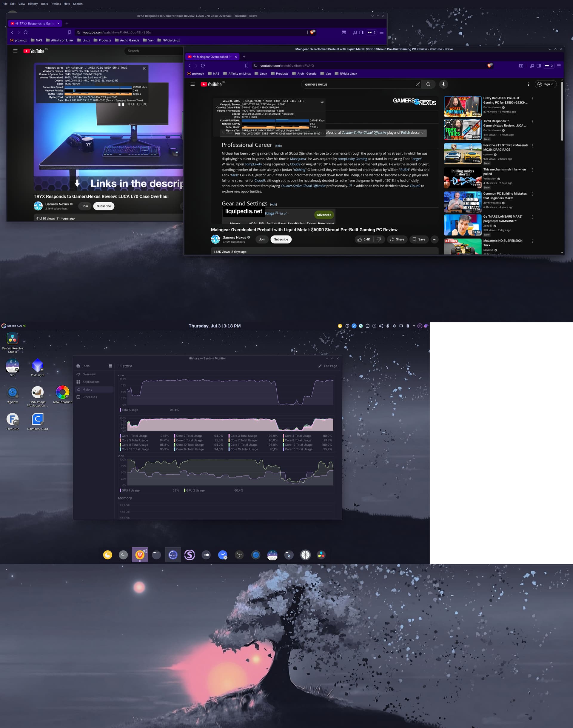The height and width of the screenshot is (728, 573).
Task: Select Processes page in System Monitor
Action: pos(94,397)
